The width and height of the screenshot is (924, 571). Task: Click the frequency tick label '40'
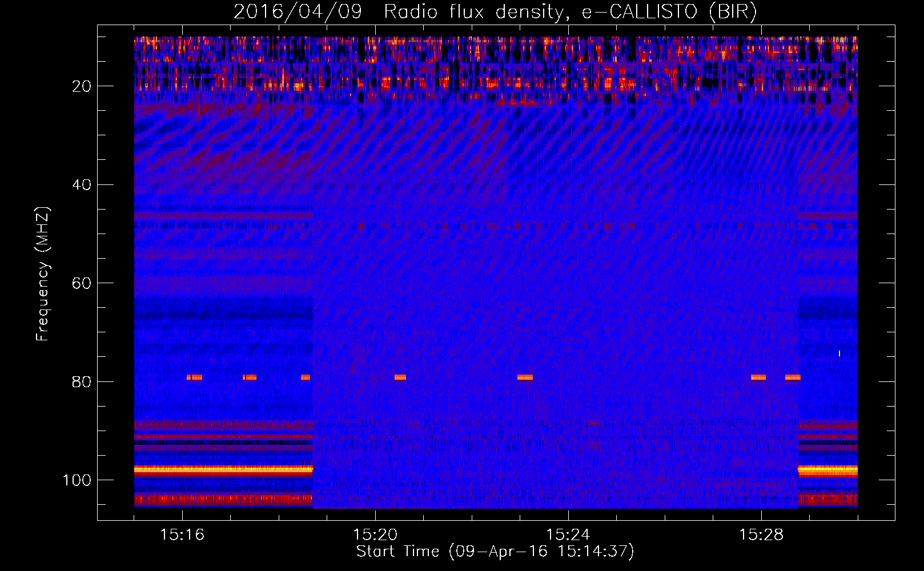pyautogui.click(x=82, y=185)
